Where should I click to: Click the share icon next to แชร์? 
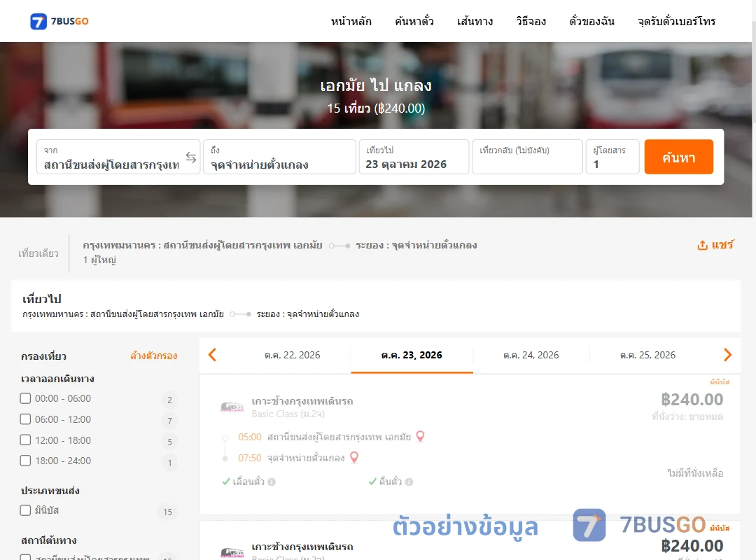[702, 246]
